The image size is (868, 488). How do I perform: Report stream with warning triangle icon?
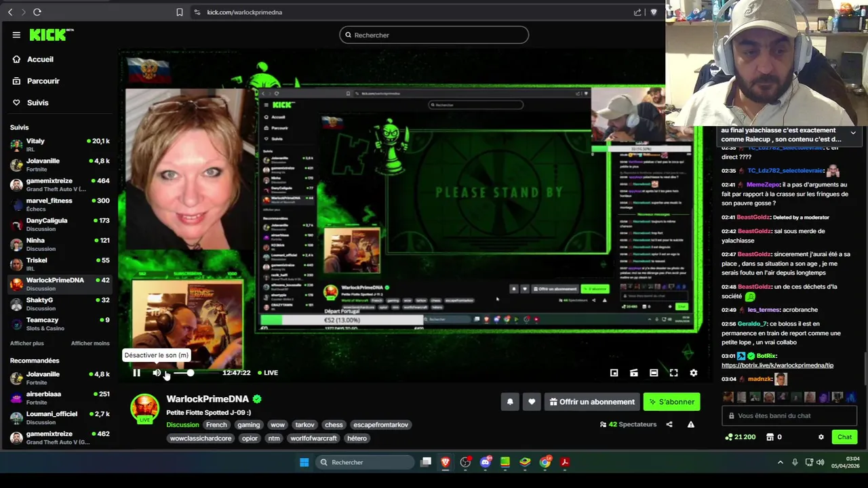[x=690, y=424]
